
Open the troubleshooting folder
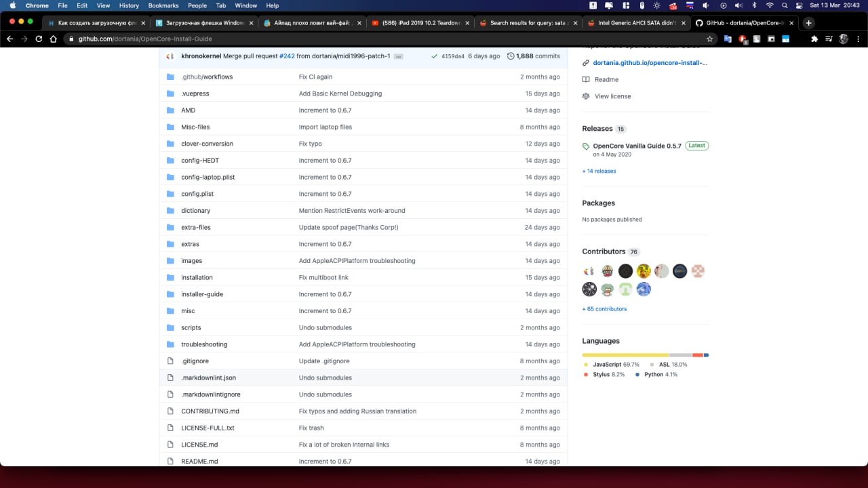click(204, 344)
